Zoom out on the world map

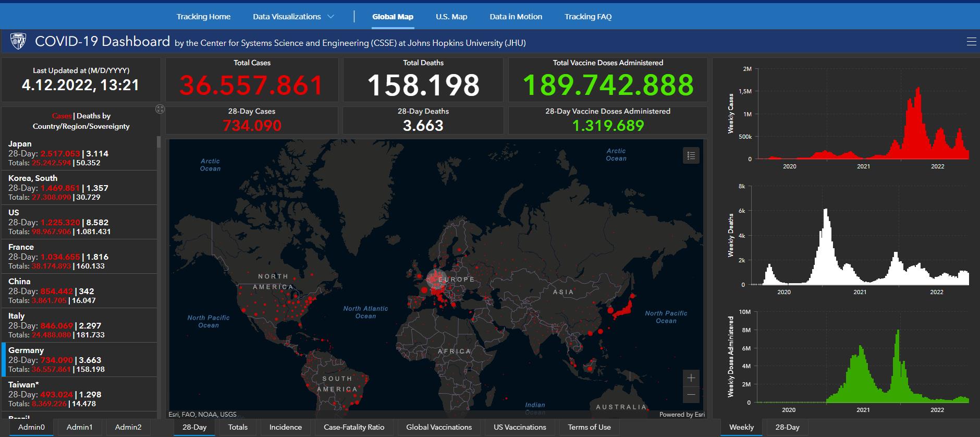691,395
